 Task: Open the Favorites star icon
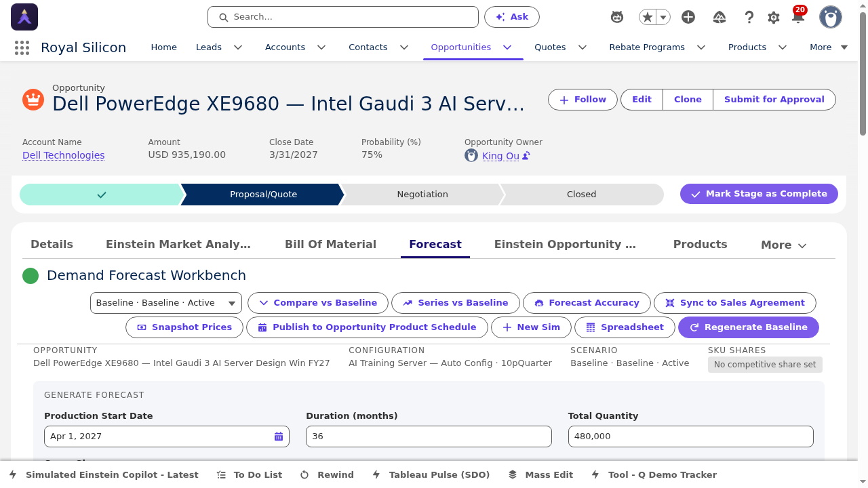tap(648, 18)
